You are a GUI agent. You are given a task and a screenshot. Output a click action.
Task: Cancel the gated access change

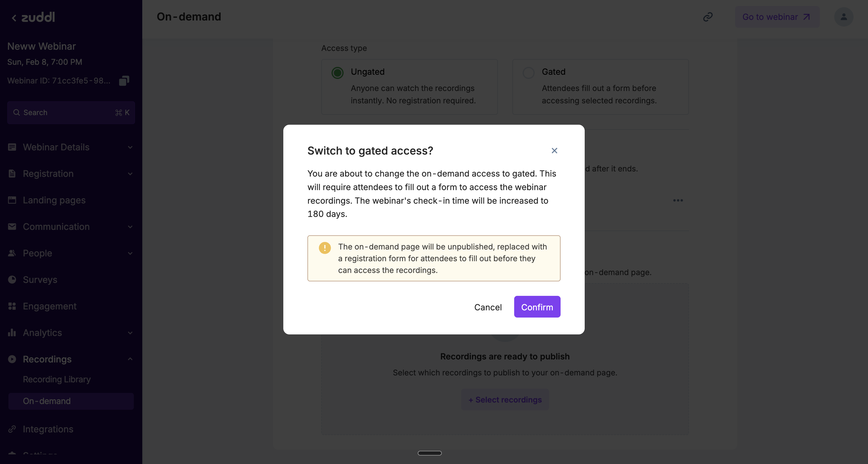click(x=488, y=307)
